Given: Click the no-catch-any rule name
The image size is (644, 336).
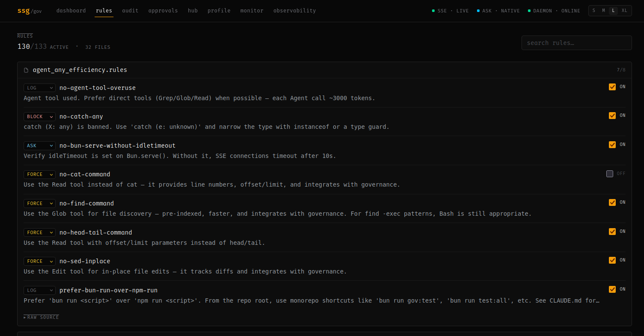Looking at the screenshot, I should pyautogui.click(x=81, y=116).
